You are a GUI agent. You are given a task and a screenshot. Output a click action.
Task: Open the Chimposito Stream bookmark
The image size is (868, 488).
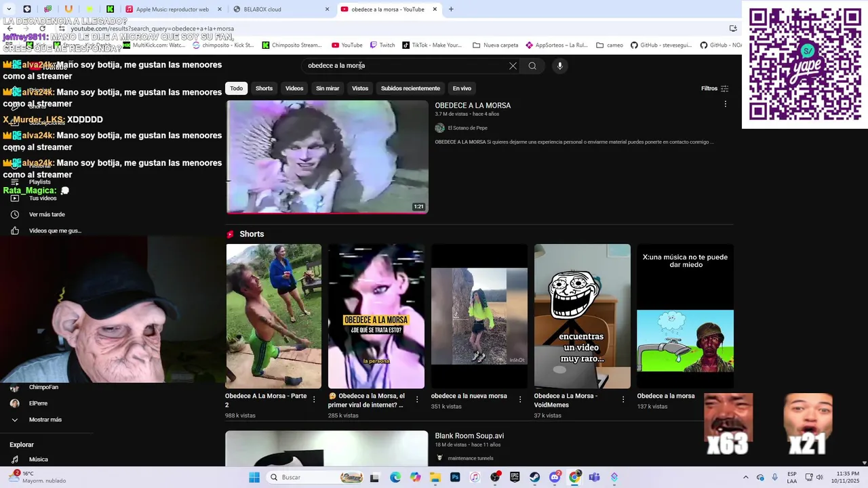coord(292,45)
